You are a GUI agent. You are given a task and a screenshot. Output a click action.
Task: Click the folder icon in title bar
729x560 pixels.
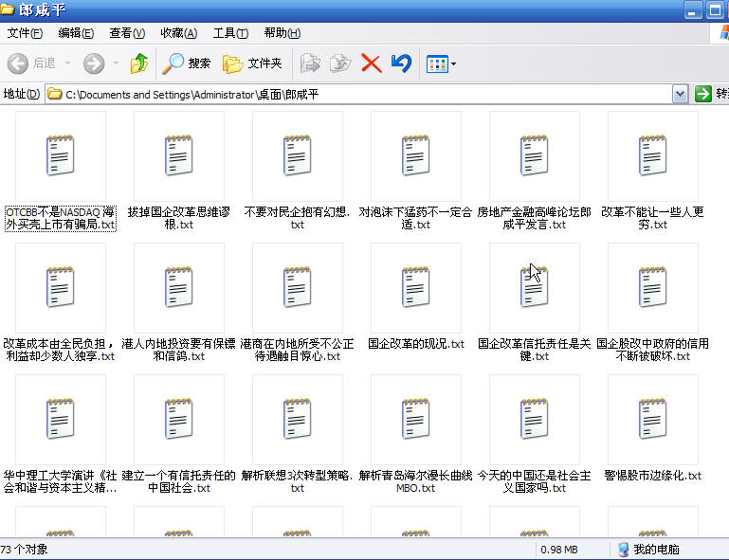[7, 9]
